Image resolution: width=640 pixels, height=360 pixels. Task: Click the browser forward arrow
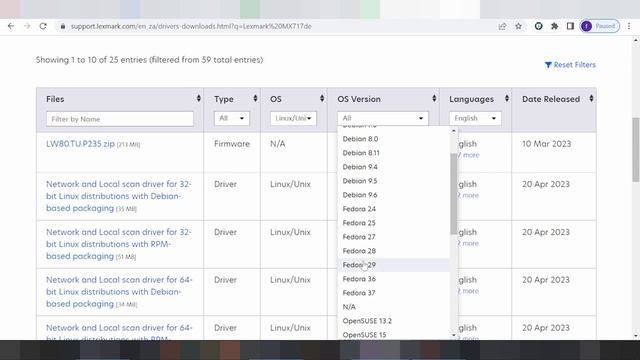coord(27,26)
